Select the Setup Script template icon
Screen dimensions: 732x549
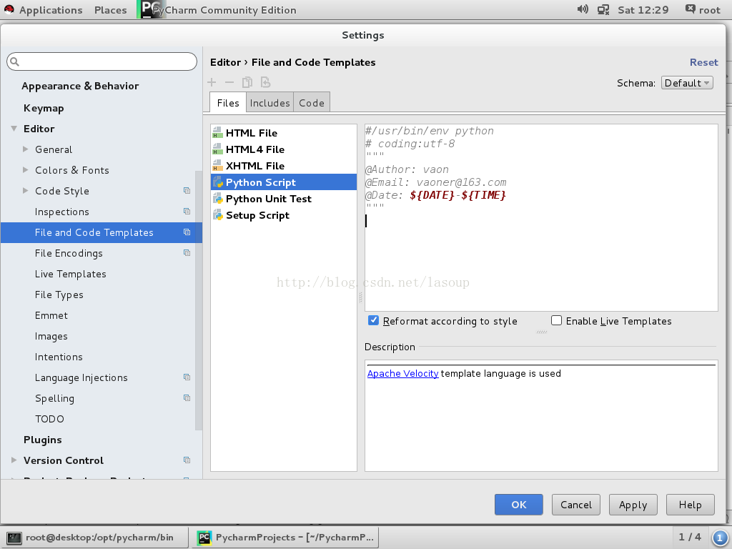(x=218, y=215)
